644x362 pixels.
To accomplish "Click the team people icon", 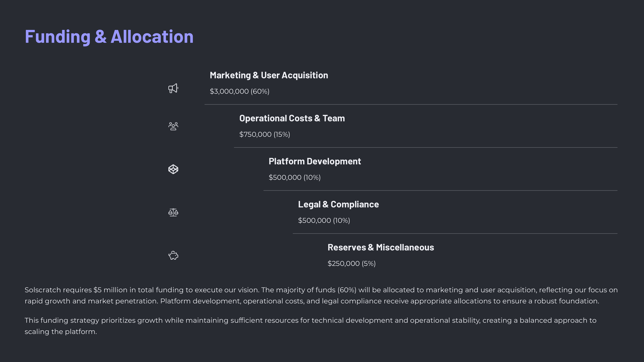I will [173, 126].
